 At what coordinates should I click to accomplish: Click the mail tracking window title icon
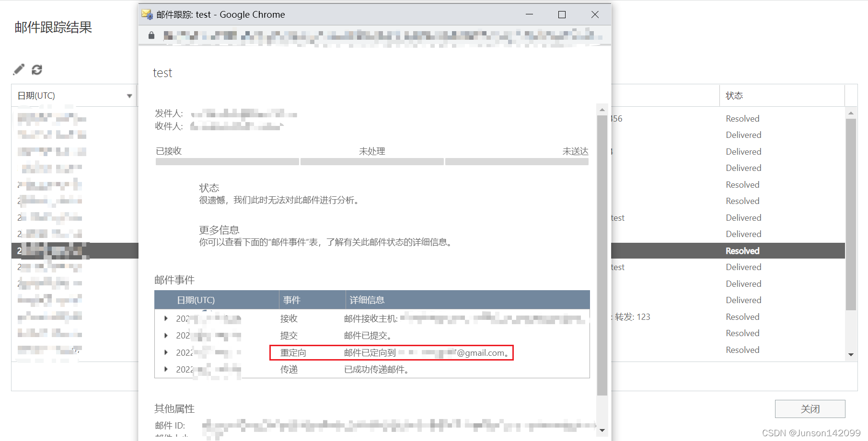click(147, 14)
